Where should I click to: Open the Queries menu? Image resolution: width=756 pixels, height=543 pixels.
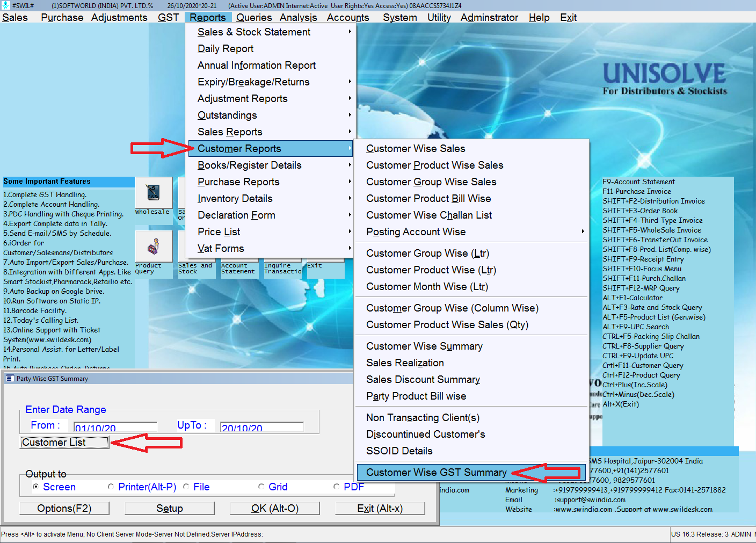[254, 17]
